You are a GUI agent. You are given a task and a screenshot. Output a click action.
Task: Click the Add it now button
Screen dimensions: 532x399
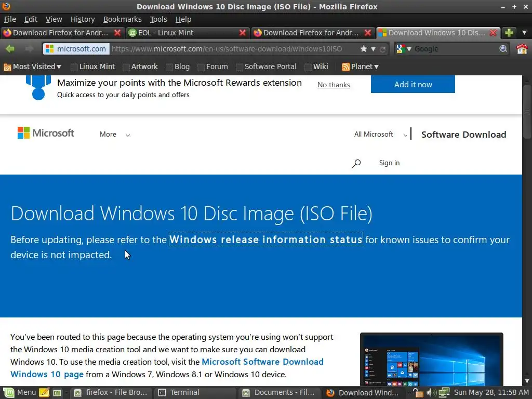click(413, 85)
